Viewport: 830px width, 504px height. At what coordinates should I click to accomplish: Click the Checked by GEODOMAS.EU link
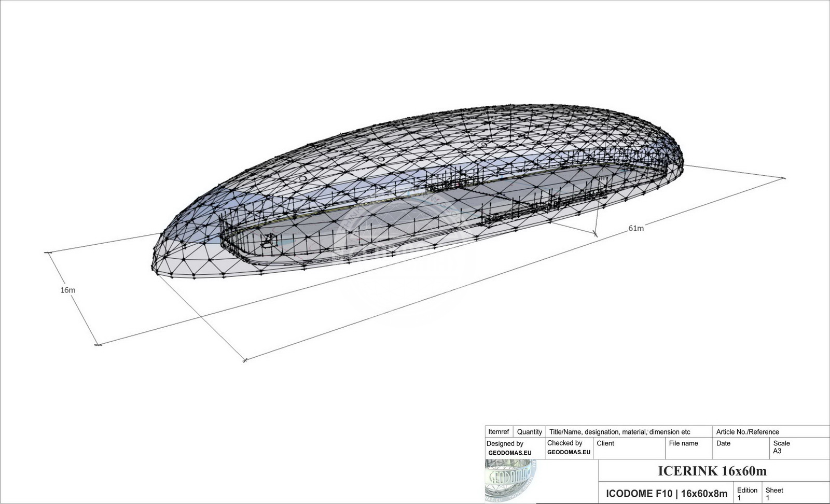(568, 452)
